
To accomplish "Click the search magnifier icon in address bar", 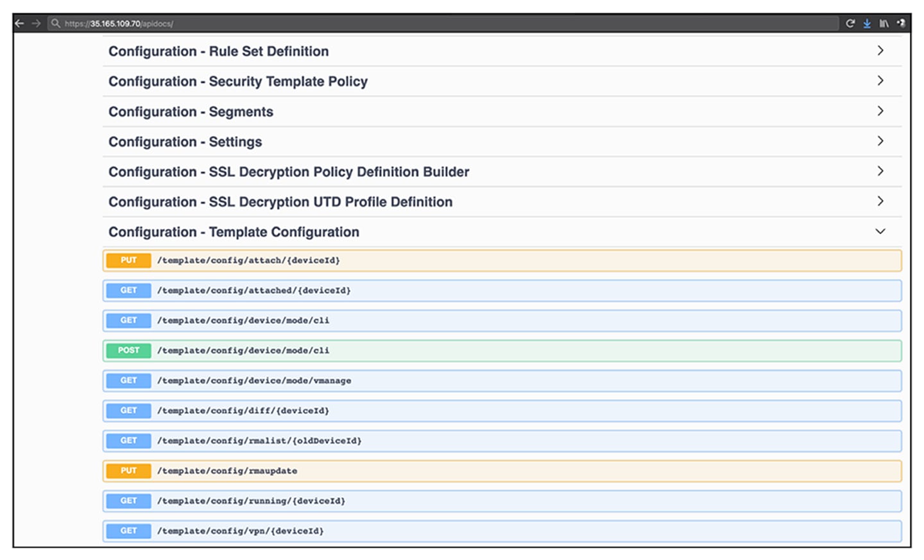I will (x=56, y=23).
